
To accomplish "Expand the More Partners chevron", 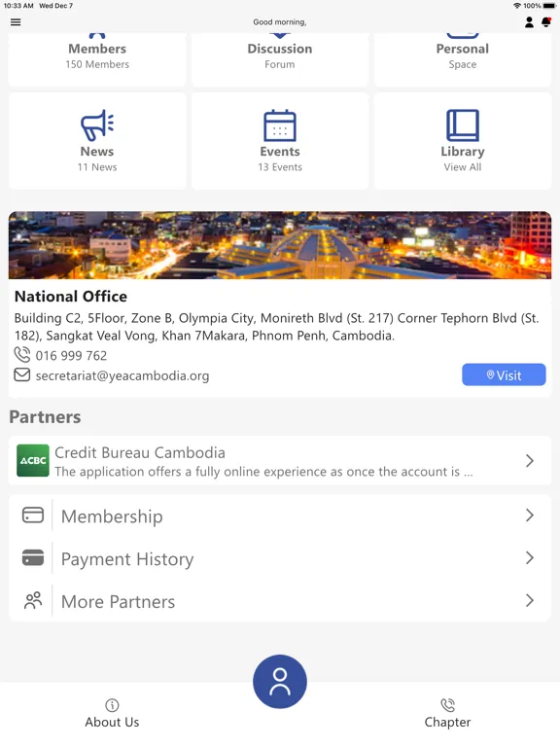I will click(530, 600).
